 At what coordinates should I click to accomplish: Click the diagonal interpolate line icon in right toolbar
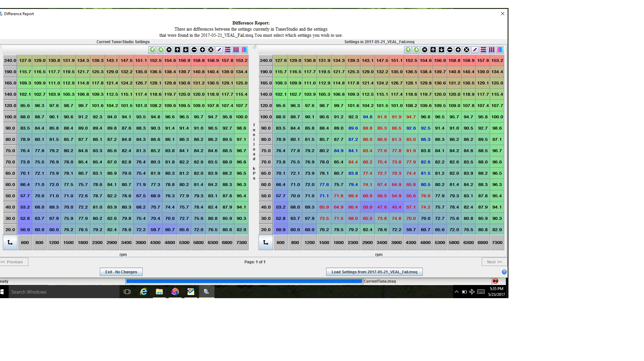[475, 50]
